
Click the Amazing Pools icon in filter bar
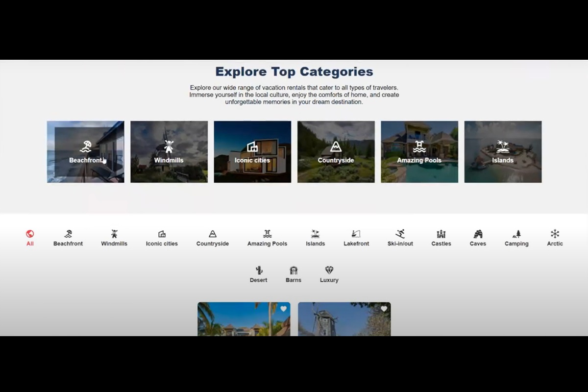pos(267,234)
